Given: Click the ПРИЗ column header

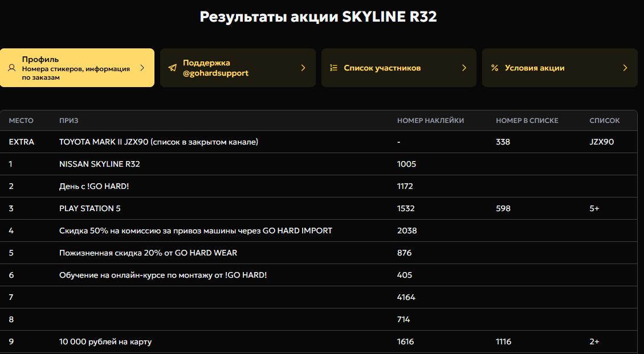Looking at the screenshot, I should click(69, 121).
